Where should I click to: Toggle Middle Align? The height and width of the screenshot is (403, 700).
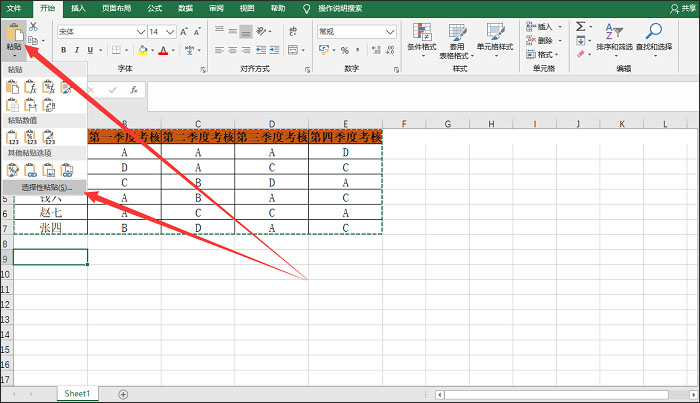[x=232, y=31]
